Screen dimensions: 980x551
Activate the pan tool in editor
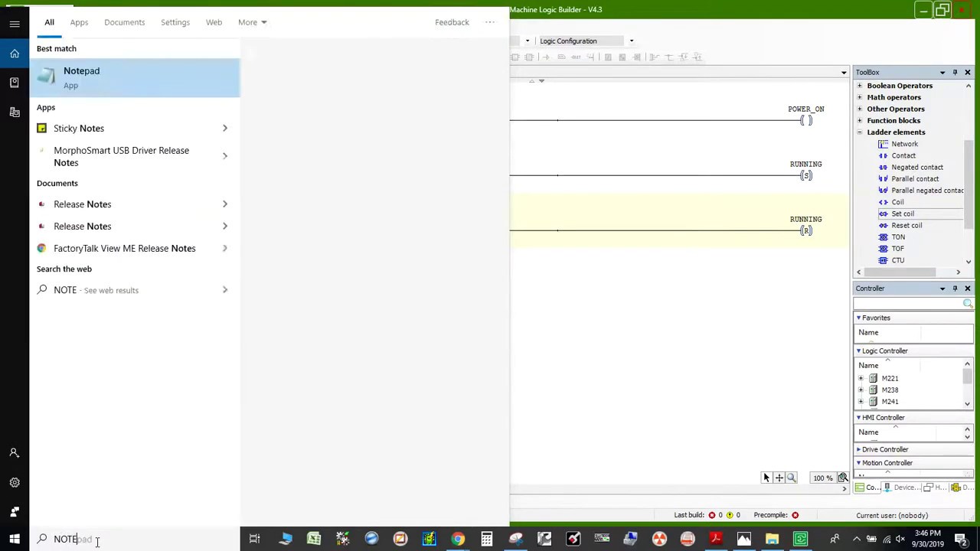tap(779, 478)
